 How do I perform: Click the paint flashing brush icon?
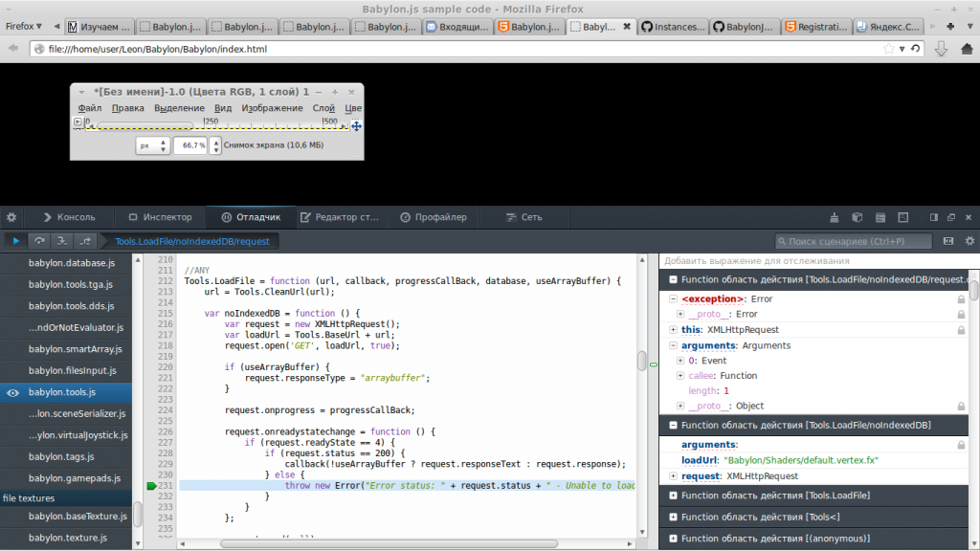click(834, 217)
